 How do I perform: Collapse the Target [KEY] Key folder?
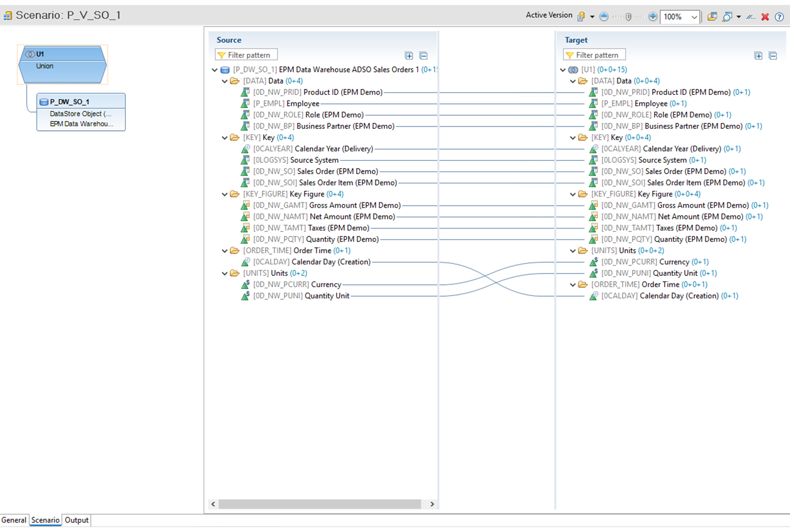click(573, 138)
